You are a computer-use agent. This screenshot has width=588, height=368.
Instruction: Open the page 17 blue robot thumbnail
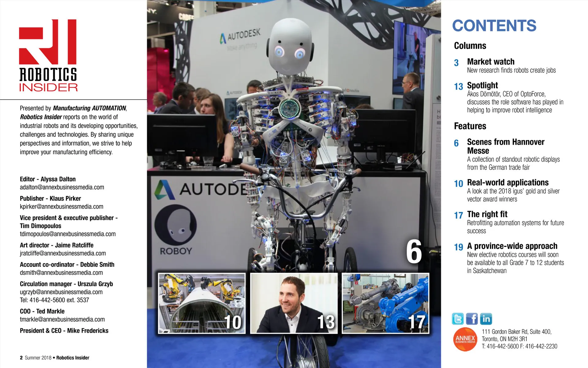point(385,303)
